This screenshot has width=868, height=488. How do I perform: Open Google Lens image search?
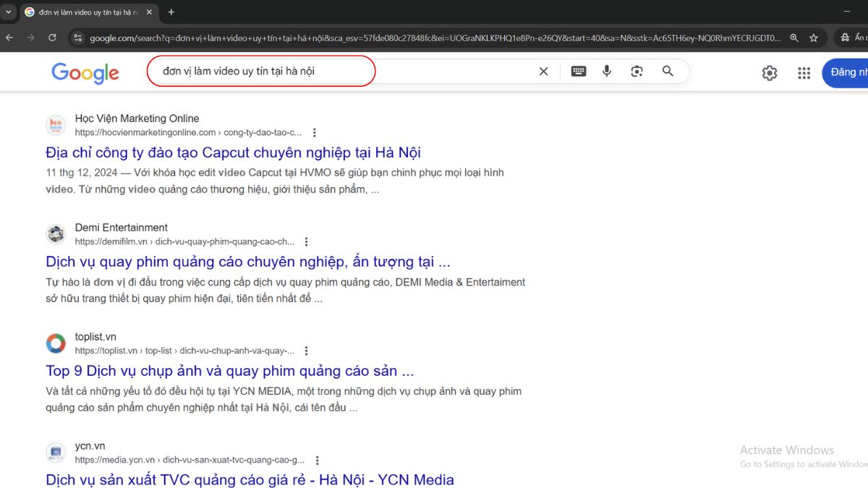pyautogui.click(x=637, y=72)
